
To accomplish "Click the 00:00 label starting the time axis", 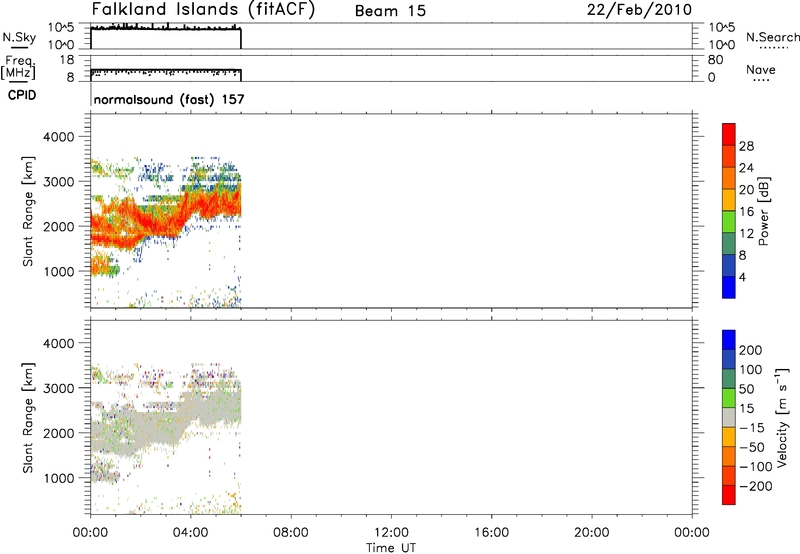I will pos(90,533).
